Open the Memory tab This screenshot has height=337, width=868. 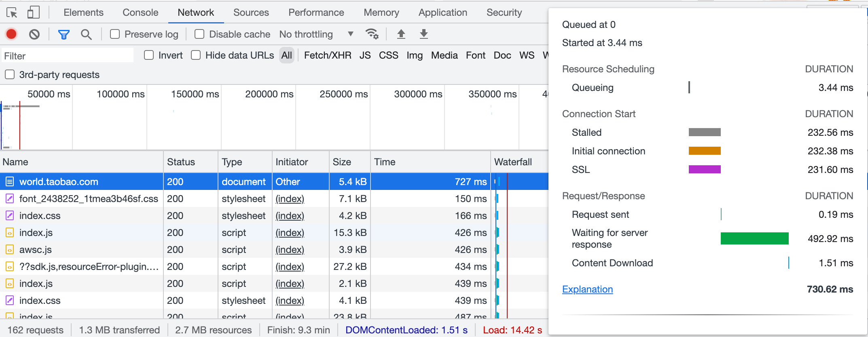(x=381, y=13)
